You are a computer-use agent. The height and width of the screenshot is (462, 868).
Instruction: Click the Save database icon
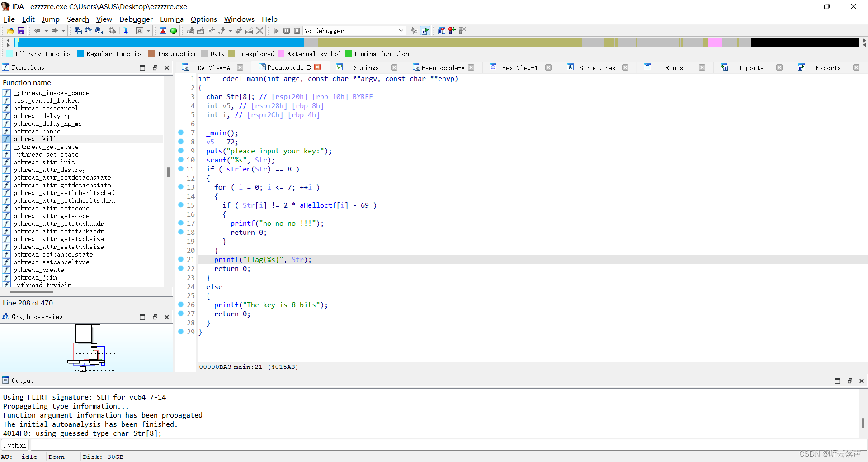(x=21, y=31)
